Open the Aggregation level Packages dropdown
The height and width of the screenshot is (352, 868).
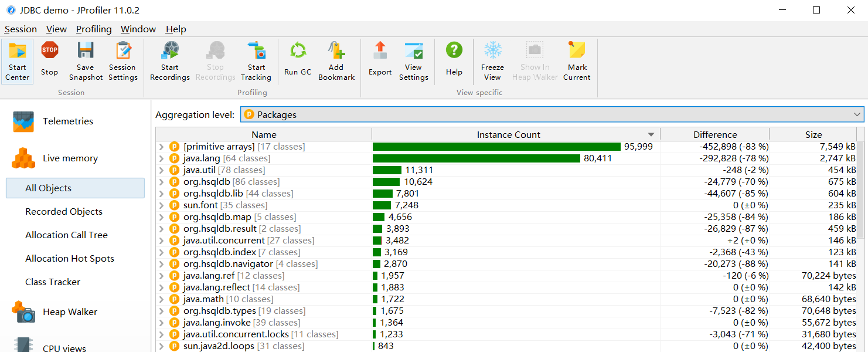click(552, 114)
